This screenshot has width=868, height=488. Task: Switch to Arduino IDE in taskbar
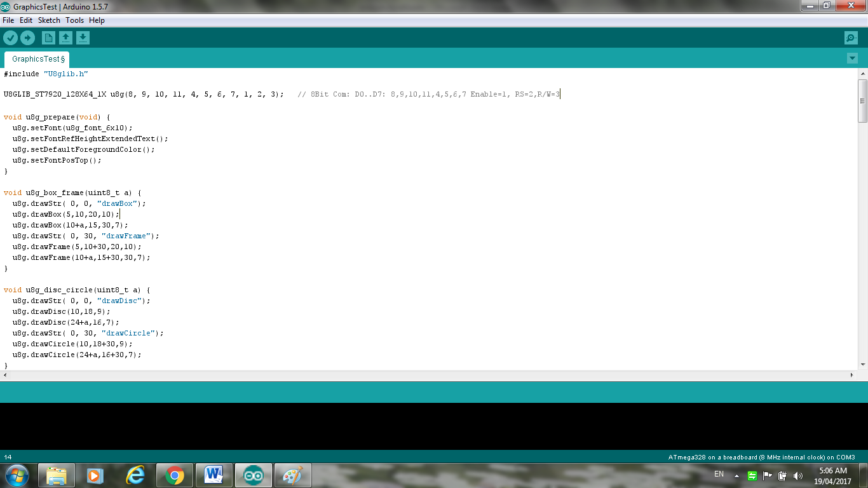coord(253,475)
